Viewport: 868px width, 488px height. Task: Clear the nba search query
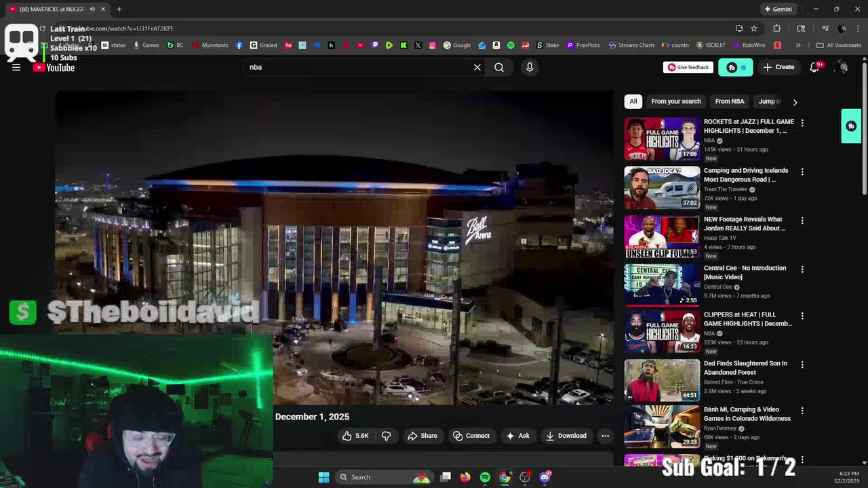(477, 67)
